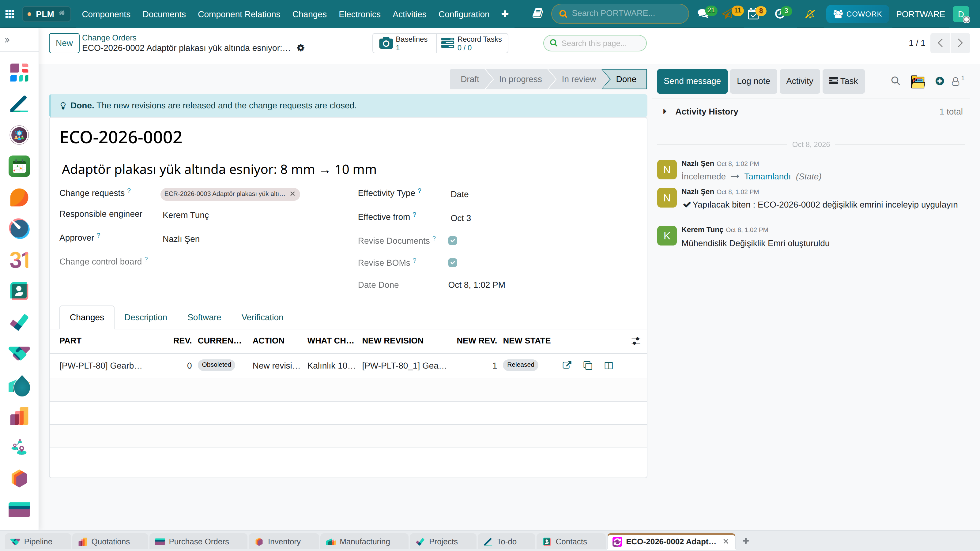Open the Software tab

click(x=204, y=317)
